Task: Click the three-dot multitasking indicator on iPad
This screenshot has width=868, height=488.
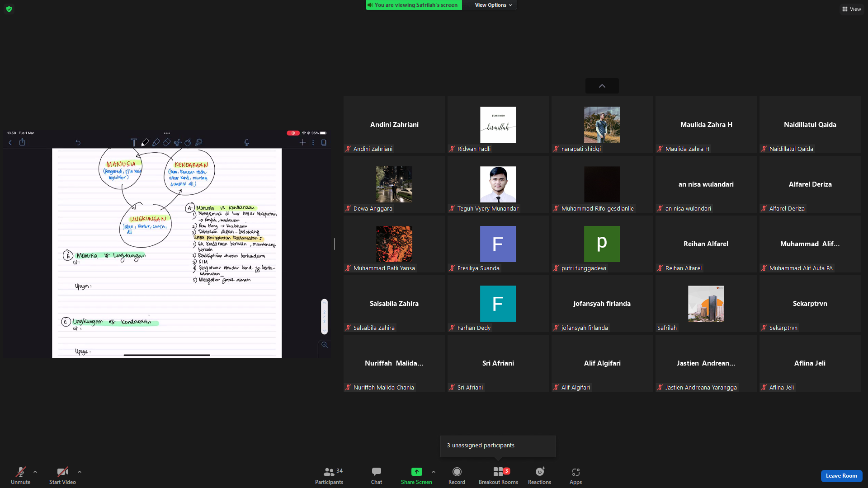Action: pos(167,133)
